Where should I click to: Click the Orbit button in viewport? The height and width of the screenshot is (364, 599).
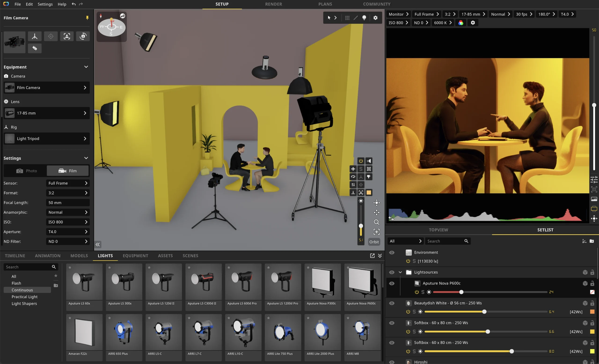[374, 242]
